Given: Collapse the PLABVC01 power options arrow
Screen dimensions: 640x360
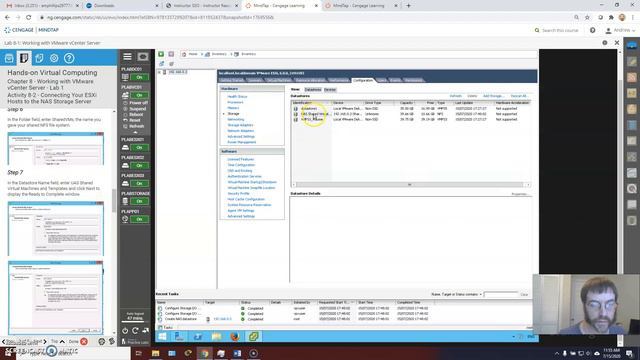Looking at the screenshot, I should point(135,132).
